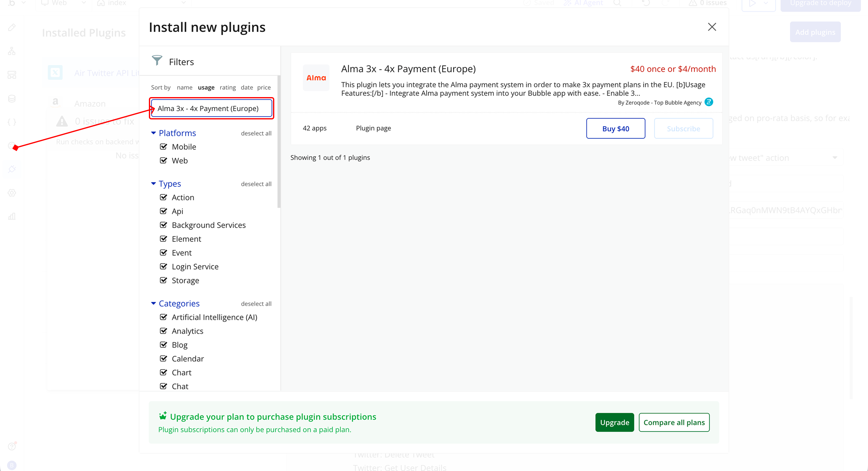Collapse the Types filter section
This screenshot has width=868, height=471.
point(153,184)
